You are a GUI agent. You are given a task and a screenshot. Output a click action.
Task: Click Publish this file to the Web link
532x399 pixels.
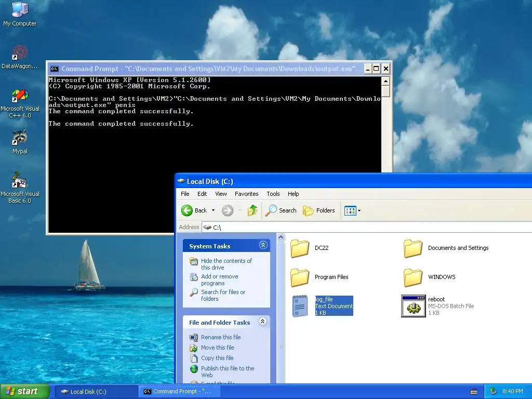pos(228,372)
